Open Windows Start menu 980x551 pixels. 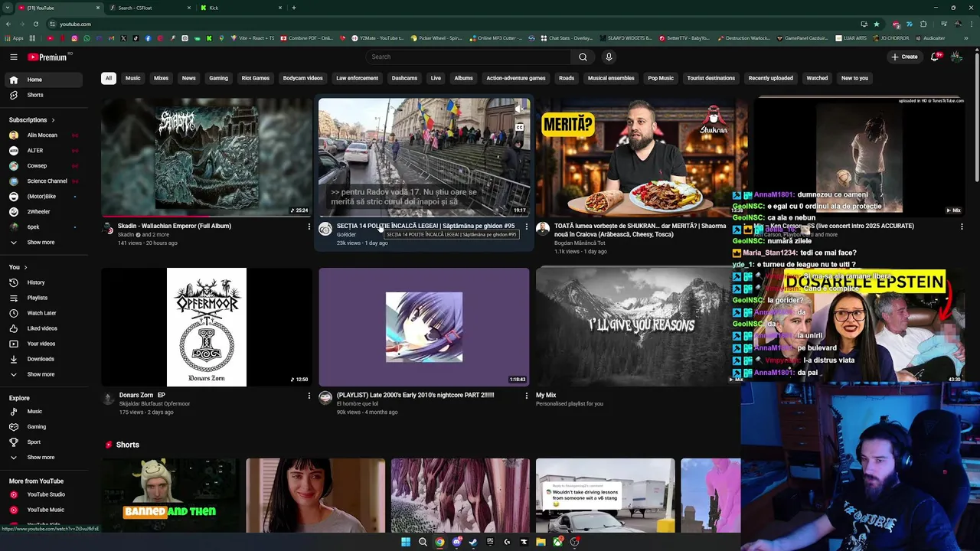coord(406,542)
